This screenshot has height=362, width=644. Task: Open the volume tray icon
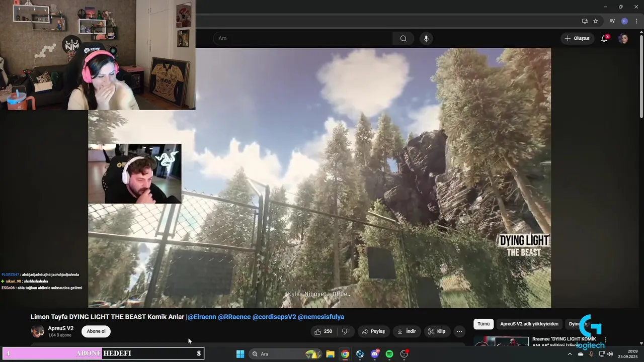(x=610, y=354)
